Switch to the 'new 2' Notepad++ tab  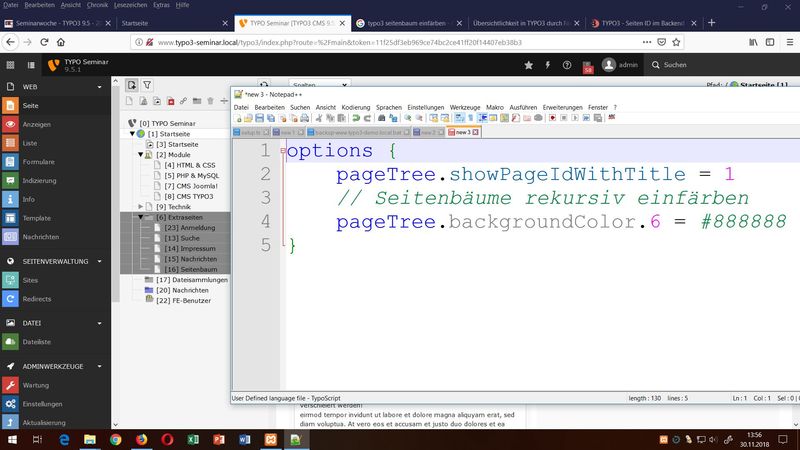click(426, 132)
